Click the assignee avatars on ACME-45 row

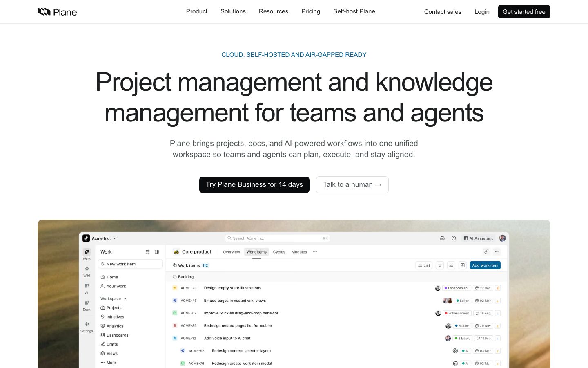tap(448, 301)
